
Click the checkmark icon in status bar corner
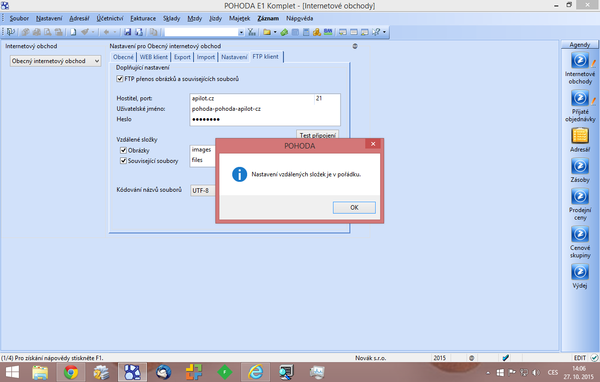click(594, 358)
